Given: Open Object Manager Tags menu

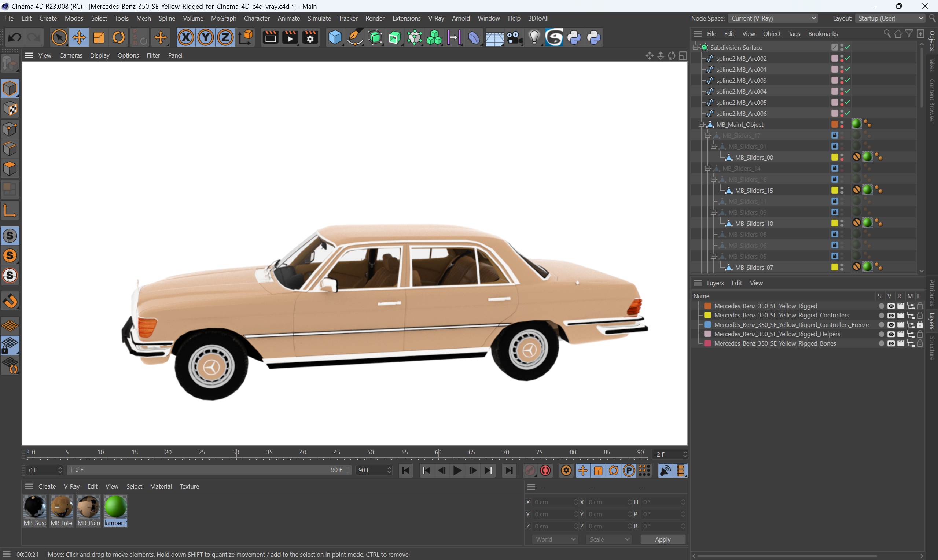Looking at the screenshot, I should (794, 34).
